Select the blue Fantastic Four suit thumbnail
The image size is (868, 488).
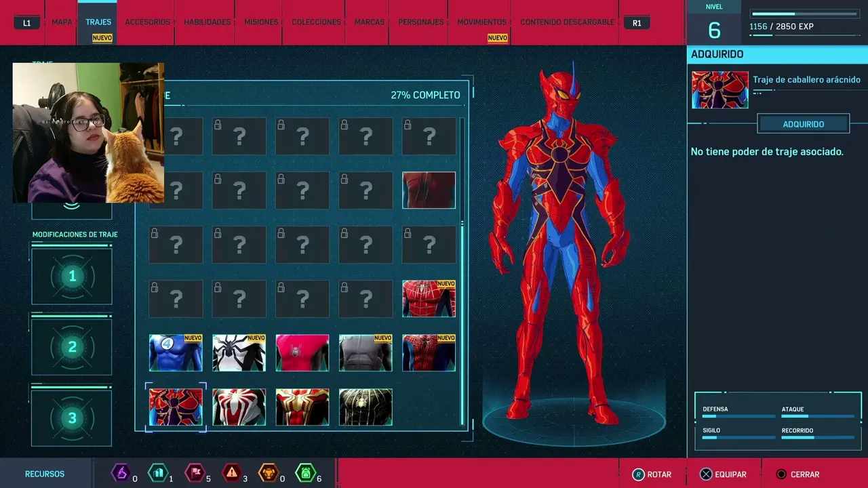pos(176,352)
